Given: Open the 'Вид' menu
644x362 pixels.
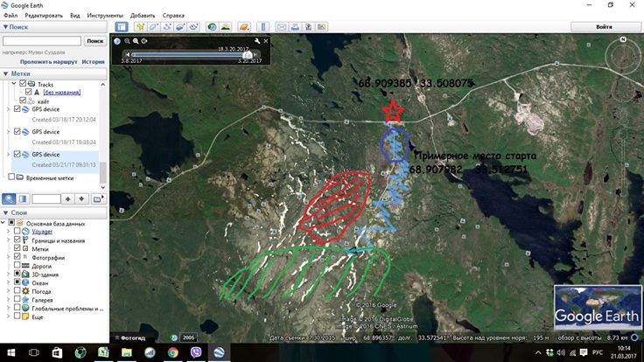Looking at the screenshot, I should tap(74, 15).
